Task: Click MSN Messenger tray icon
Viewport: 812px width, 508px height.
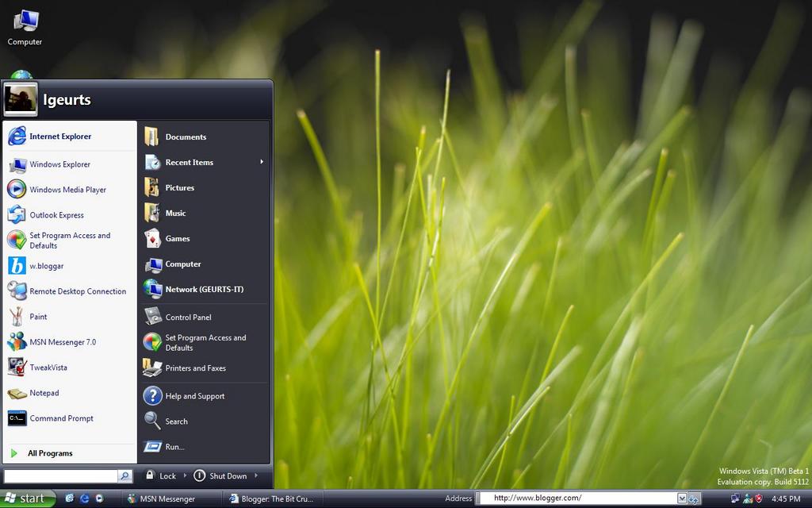Action: pyautogui.click(x=748, y=498)
